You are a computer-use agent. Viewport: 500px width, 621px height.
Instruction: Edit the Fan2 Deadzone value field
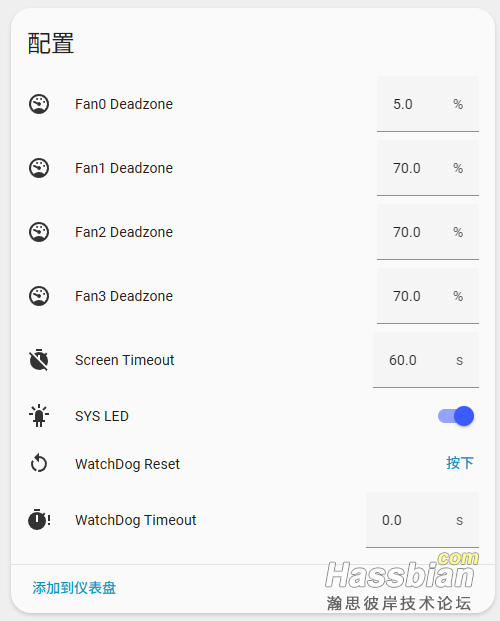click(428, 232)
